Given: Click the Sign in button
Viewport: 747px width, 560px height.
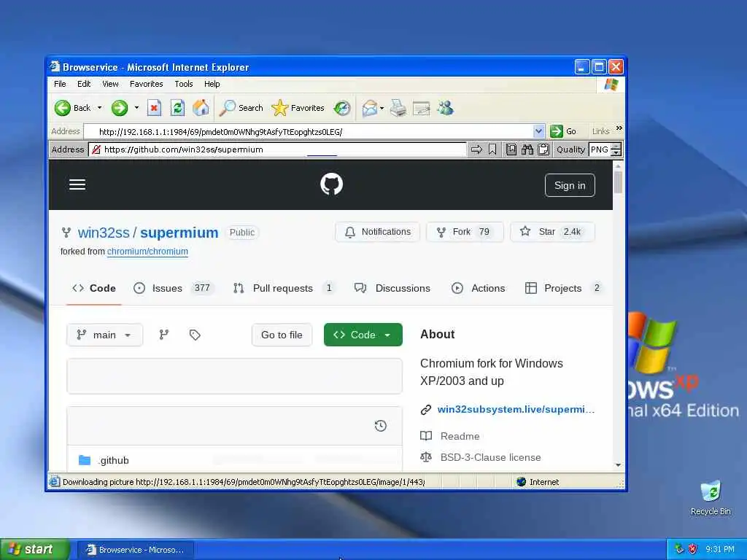Looking at the screenshot, I should (x=570, y=185).
